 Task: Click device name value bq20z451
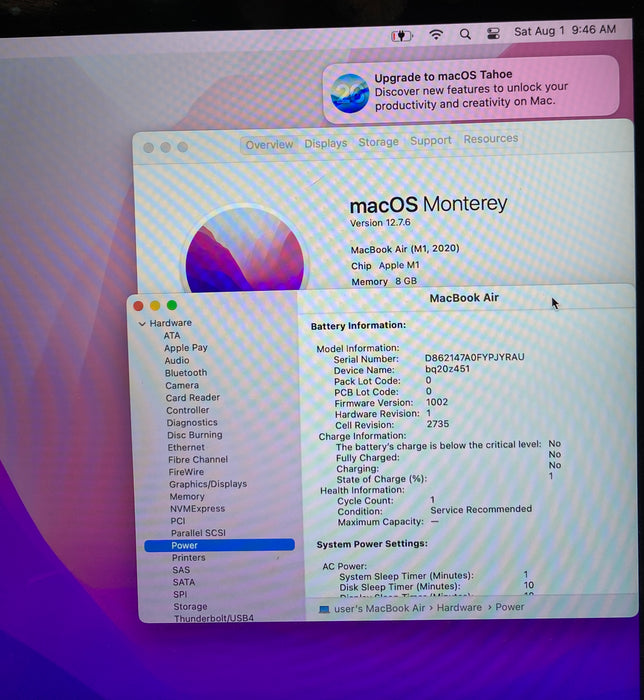tap(447, 369)
